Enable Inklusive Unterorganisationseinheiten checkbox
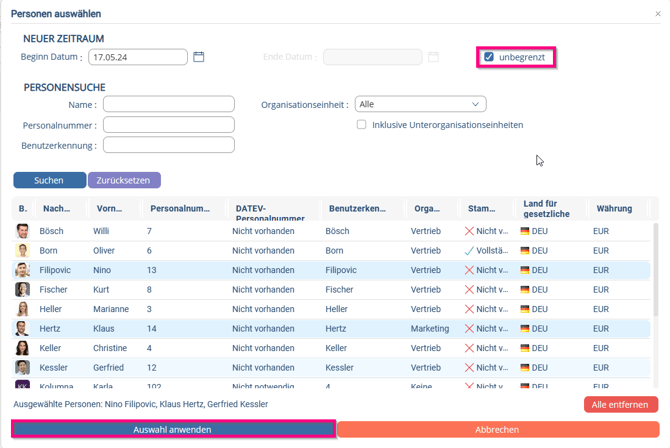Image resolution: width=670 pixels, height=448 pixels. 362,125
